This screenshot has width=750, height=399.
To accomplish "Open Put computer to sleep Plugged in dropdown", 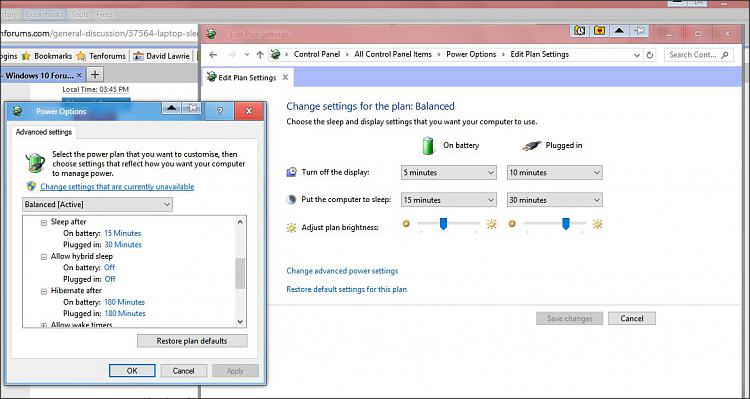I will (555, 200).
